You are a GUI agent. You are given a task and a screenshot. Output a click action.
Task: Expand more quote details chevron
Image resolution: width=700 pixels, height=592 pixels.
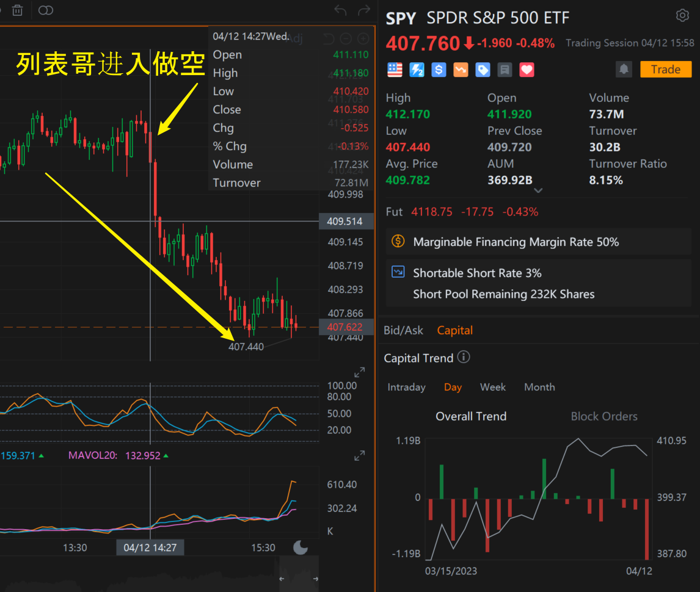tap(538, 190)
